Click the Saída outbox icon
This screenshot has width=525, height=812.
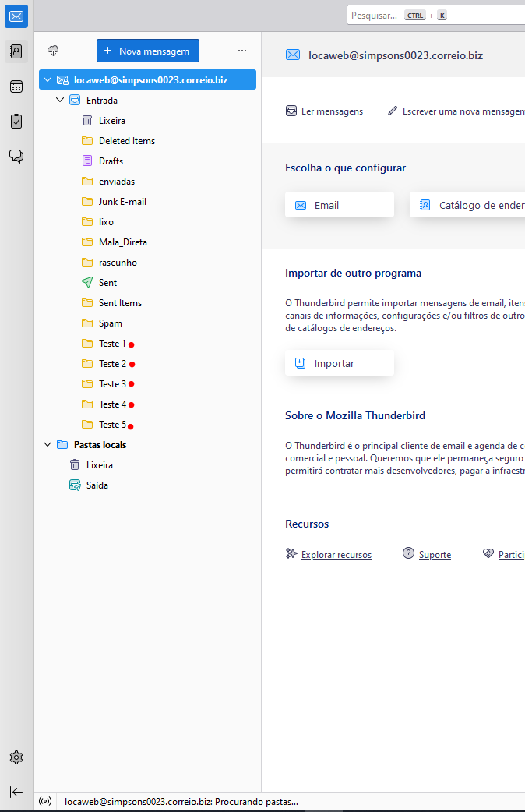(75, 485)
